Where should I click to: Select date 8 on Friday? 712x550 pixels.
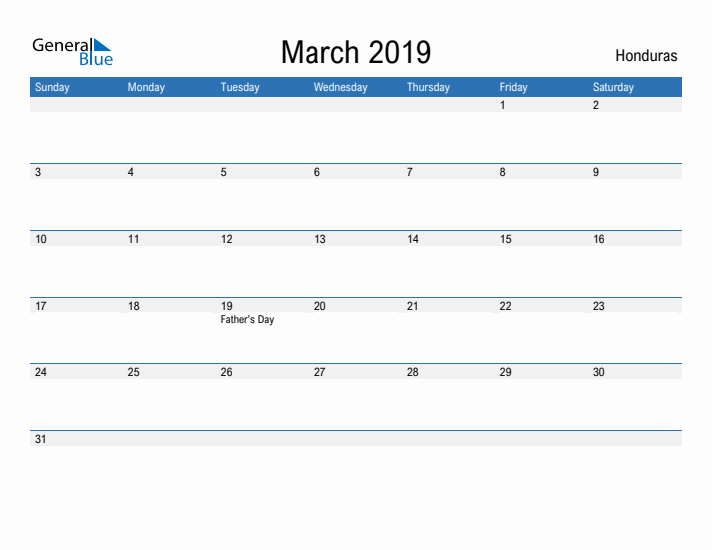click(502, 172)
